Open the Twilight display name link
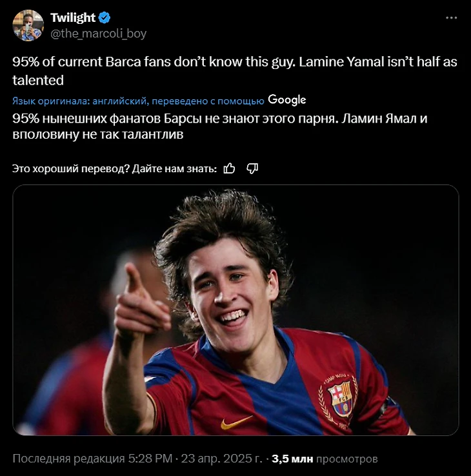Screen dimensions: 471x476 (x=74, y=18)
